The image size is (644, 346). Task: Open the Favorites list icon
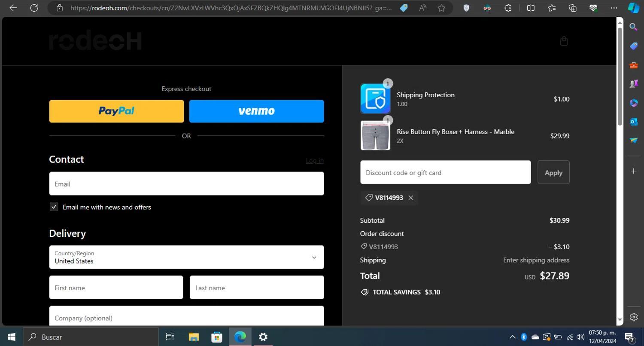552,8
